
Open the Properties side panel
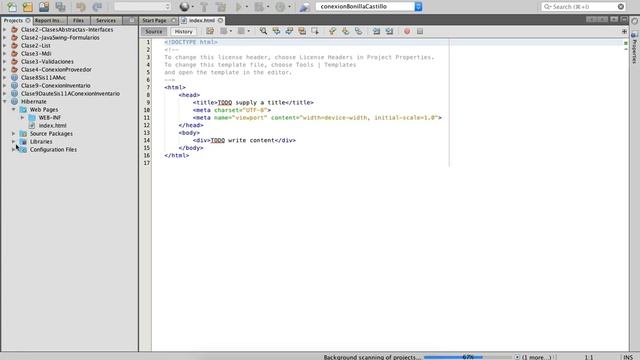click(x=634, y=47)
